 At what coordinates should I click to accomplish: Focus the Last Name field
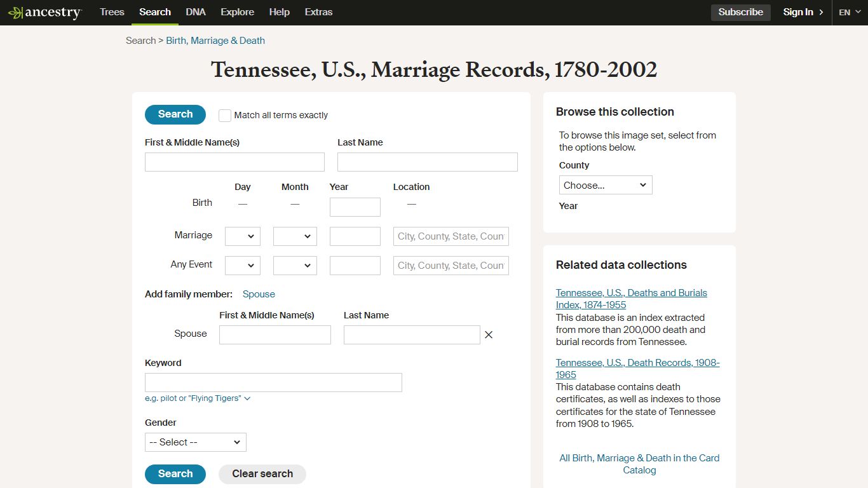(x=428, y=162)
